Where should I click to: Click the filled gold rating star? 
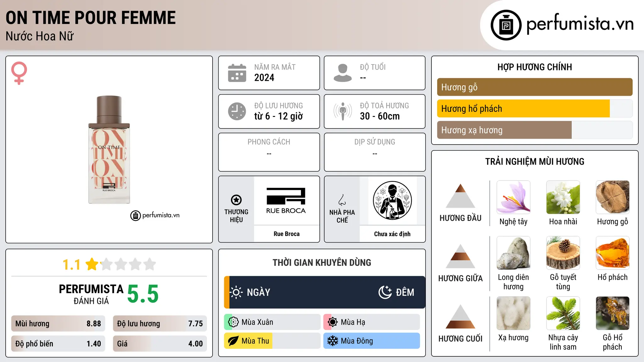[92, 264]
